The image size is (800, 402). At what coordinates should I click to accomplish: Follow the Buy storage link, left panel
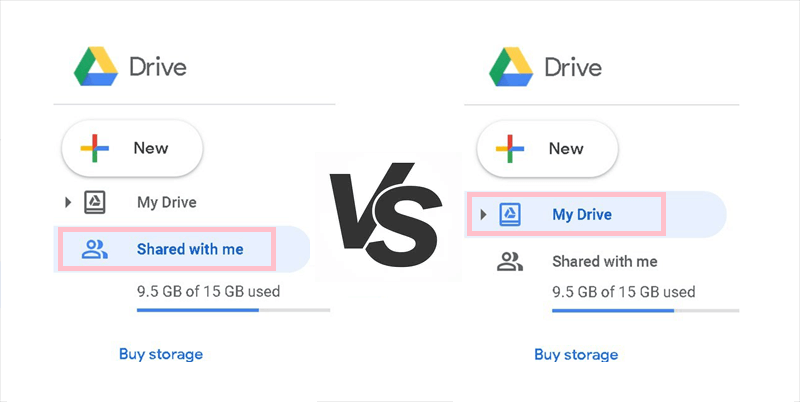(160, 354)
